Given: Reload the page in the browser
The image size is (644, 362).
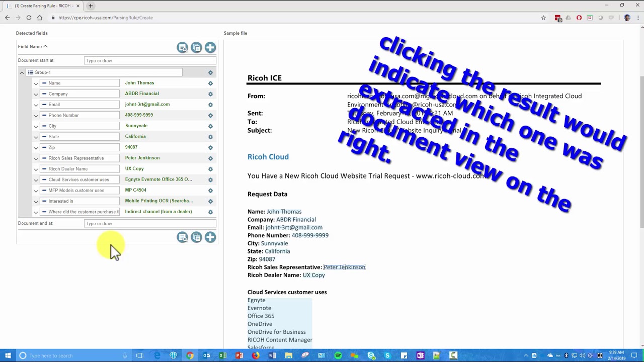Looking at the screenshot, I should pos(29,18).
